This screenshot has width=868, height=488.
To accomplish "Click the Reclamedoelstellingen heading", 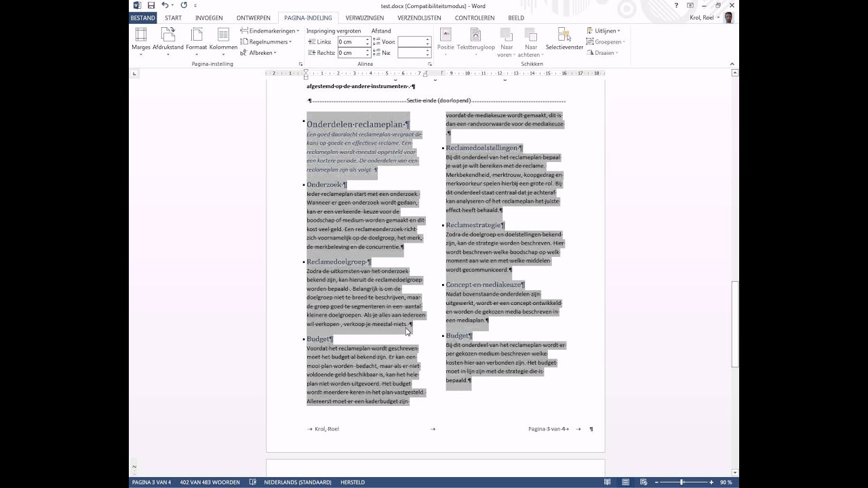I will coord(484,147).
